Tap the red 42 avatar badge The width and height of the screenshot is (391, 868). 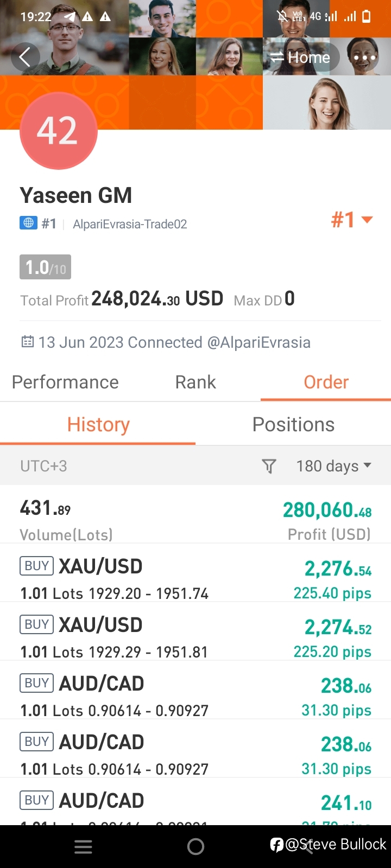click(x=59, y=131)
